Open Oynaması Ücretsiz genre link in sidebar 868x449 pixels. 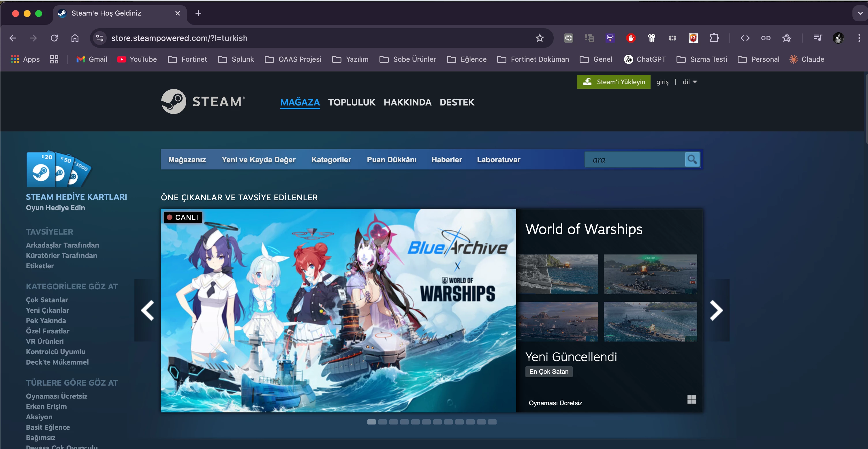click(57, 396)
